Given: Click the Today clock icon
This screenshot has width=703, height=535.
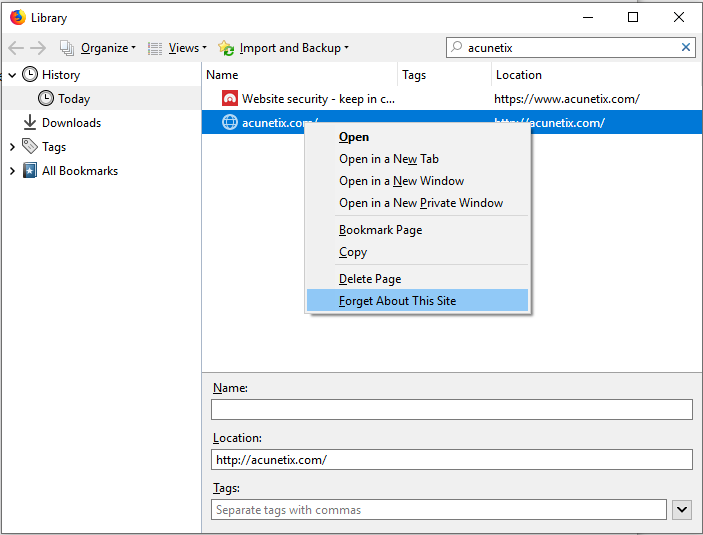Looking at the screenshot, I should click(46, 98).
